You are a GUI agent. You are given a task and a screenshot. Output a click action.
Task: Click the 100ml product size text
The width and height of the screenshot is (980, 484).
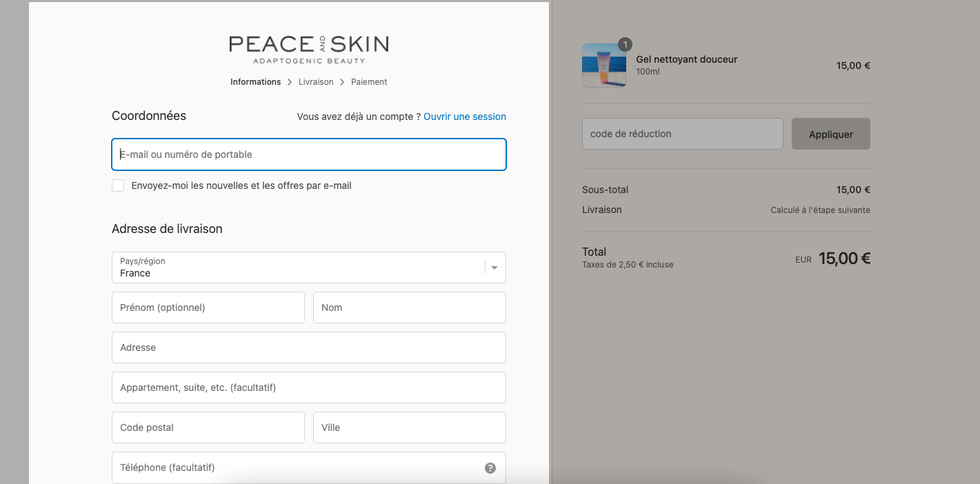tap(648, 72)
